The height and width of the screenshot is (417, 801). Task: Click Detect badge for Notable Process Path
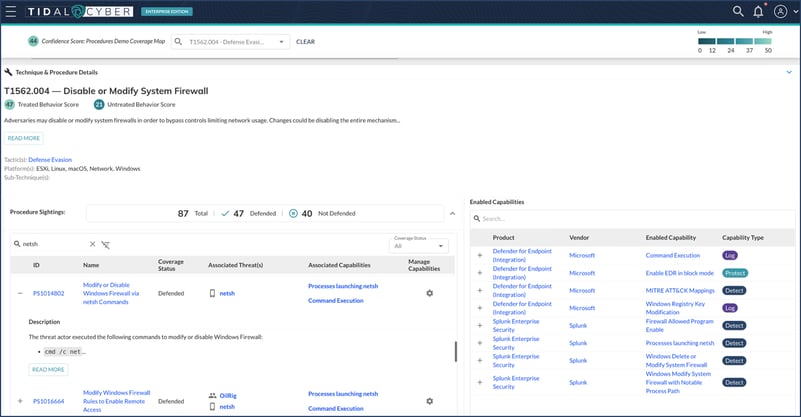click(x=734, y=382)
